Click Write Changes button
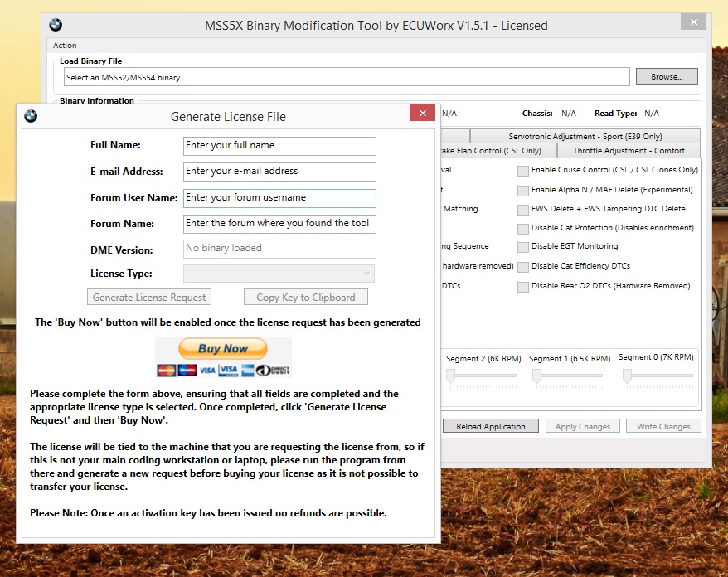Screen dimensions: 728x577 [x=663, y=426]
